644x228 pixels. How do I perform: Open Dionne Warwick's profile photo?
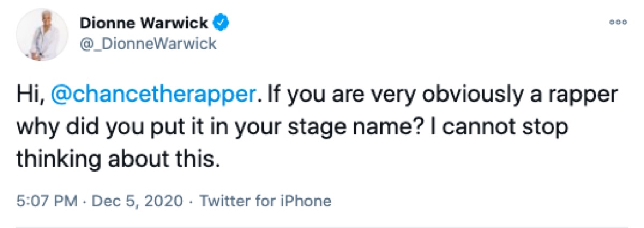43,34
